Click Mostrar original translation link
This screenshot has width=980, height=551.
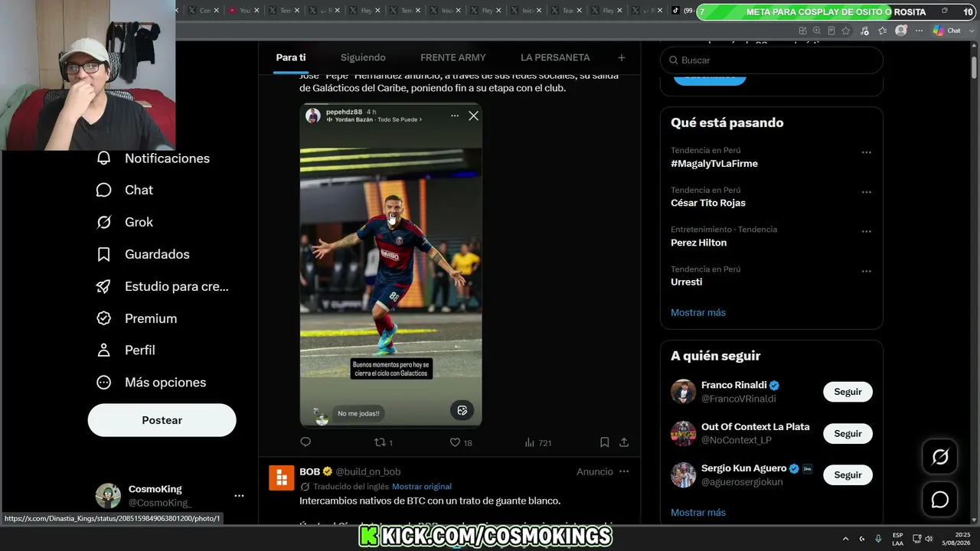(x=422, y=486)
